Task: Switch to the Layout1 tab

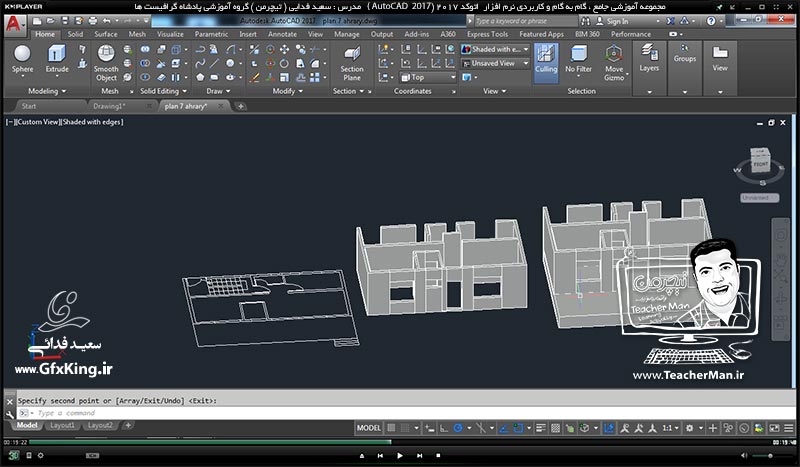Action: pos(62,425)
